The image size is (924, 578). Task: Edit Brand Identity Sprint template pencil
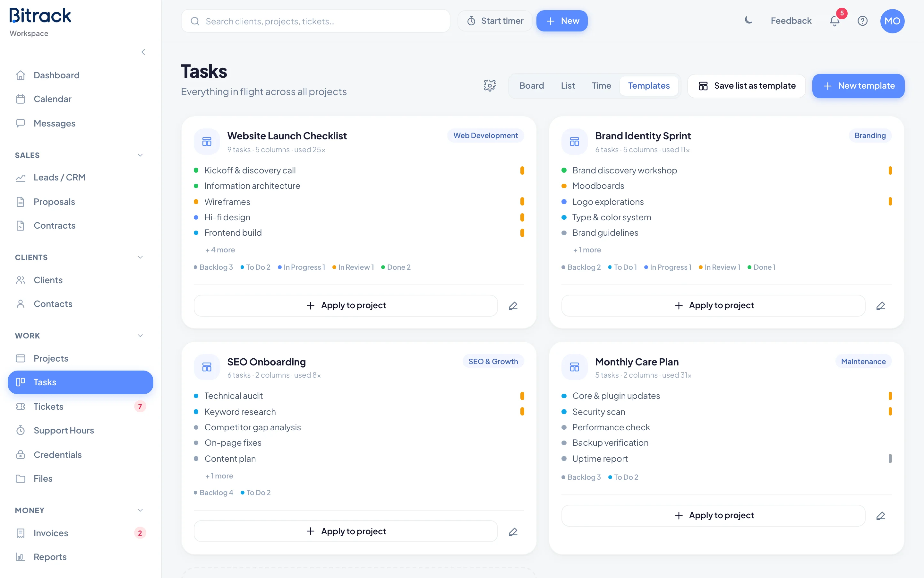tap(881, 306)
